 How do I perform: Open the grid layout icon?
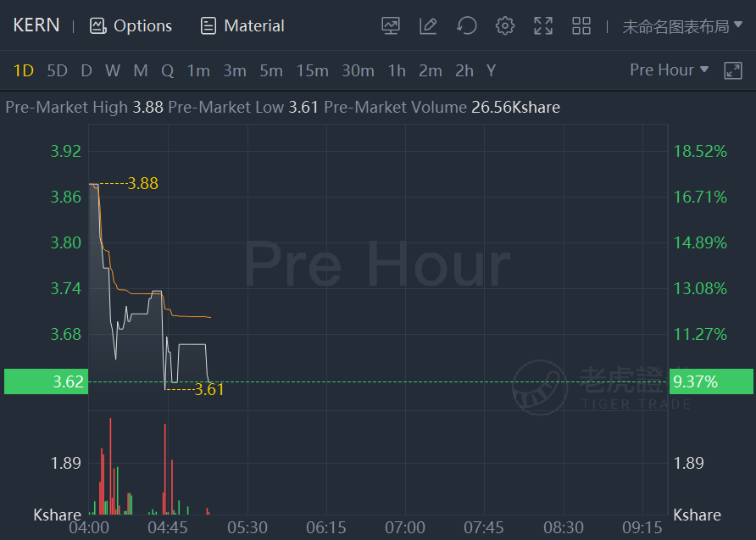pyautogui.click(x=581, y=25)
